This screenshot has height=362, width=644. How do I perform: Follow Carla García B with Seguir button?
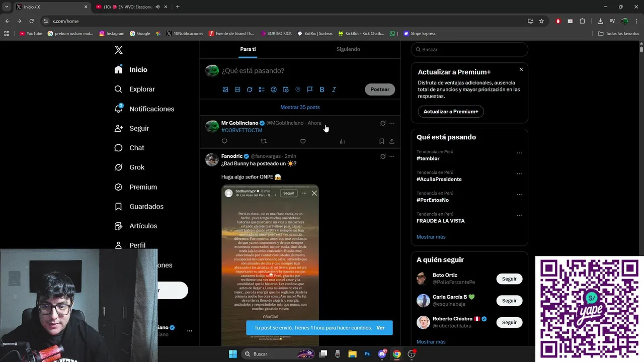(509, 301)
